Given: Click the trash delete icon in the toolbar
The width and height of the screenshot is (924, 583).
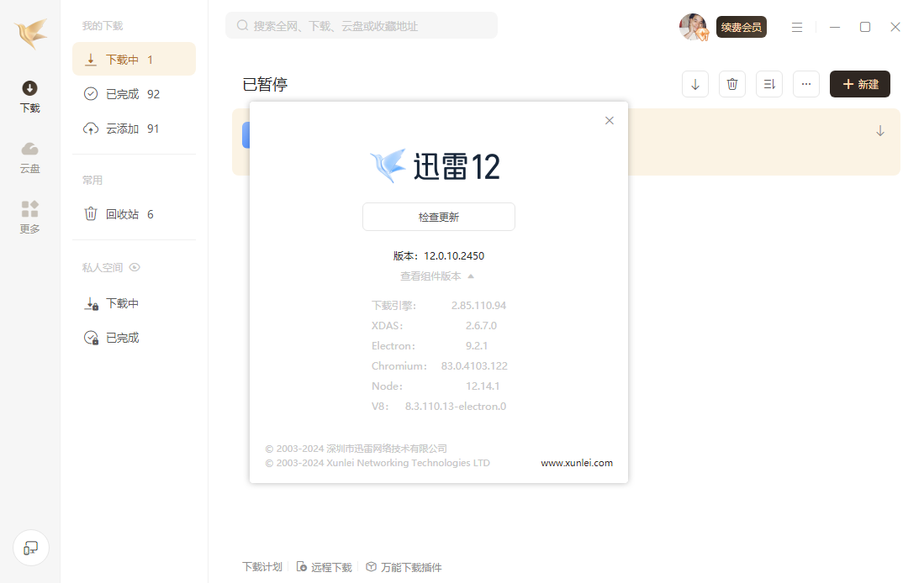Looking at the screenshot, I should (731, 84).
